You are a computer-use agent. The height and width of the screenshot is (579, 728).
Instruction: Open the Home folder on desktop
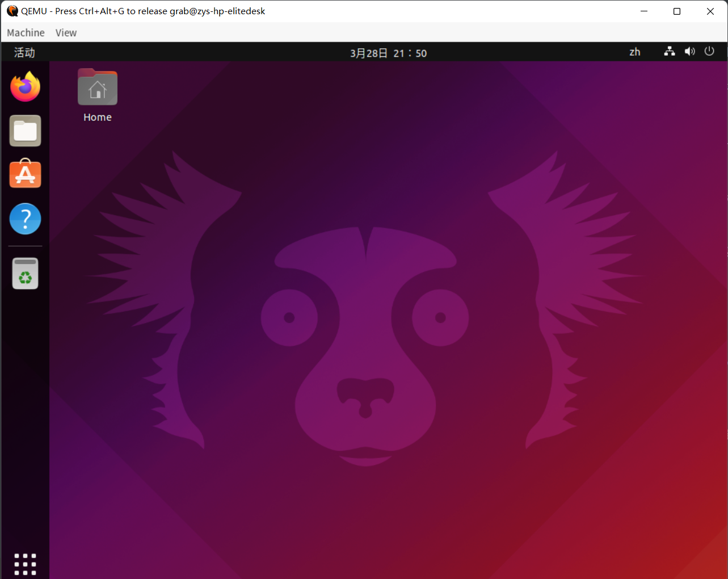pyautogui.click(x=97, y=87)
